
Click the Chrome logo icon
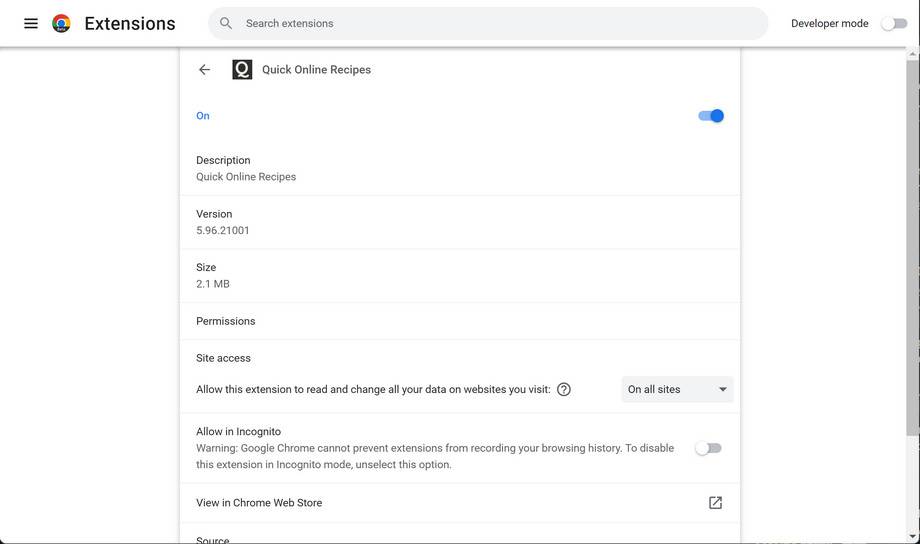(61, 23)
